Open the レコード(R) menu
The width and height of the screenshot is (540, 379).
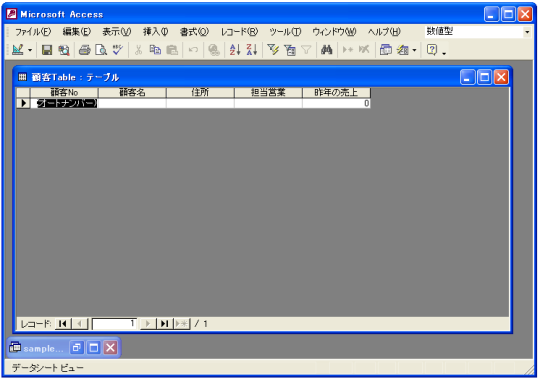[239, 32]
